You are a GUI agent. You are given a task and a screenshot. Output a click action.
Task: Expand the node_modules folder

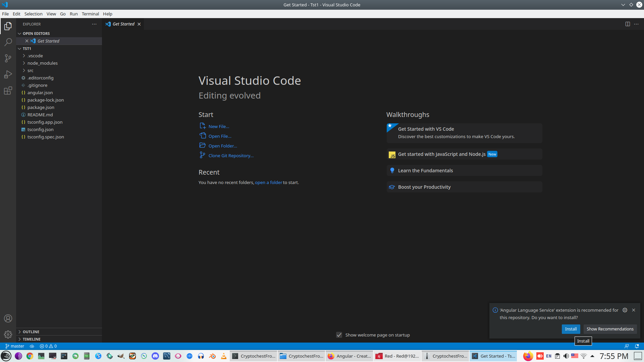(42, 63)
